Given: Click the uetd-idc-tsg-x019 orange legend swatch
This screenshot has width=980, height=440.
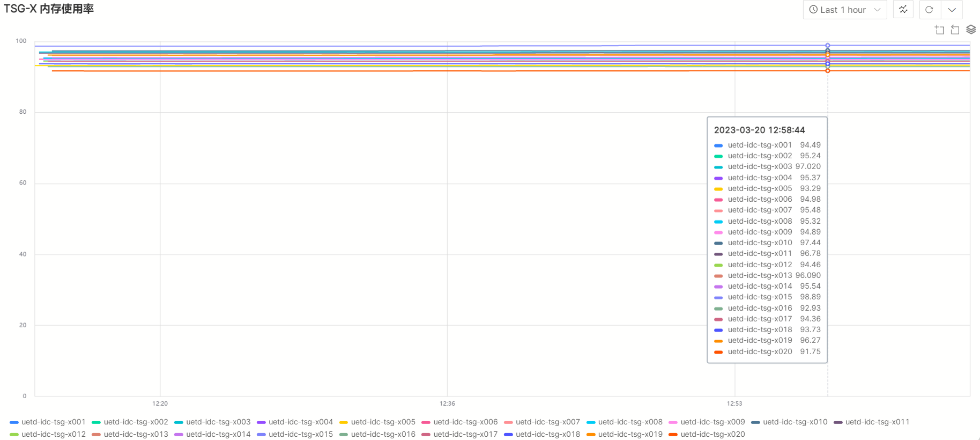Looking at the screenshot, I should (x=591, y=435).
